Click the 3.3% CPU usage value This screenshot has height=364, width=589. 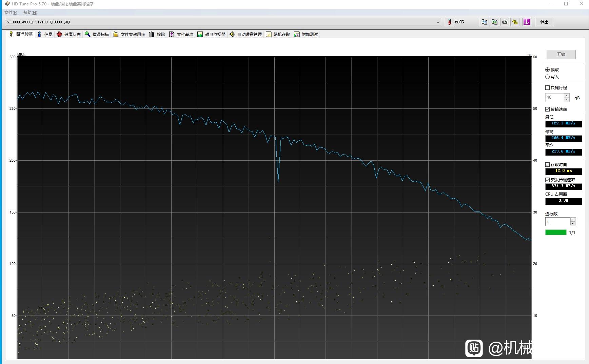[x=563, y=201]
